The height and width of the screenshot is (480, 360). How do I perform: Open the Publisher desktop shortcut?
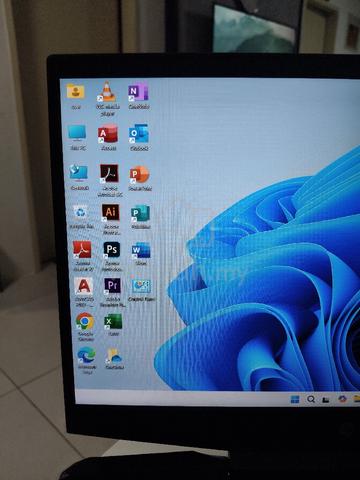141,213
